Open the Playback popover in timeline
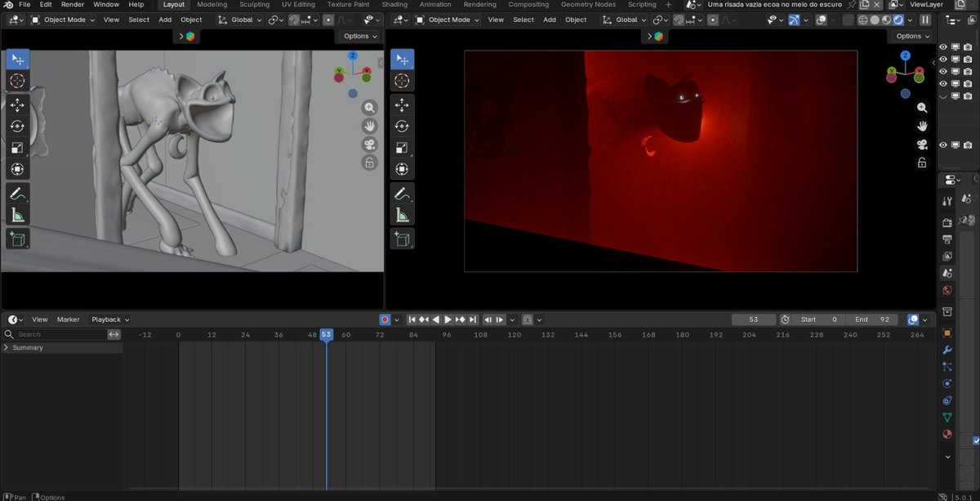980x501 pixels. 109,320
